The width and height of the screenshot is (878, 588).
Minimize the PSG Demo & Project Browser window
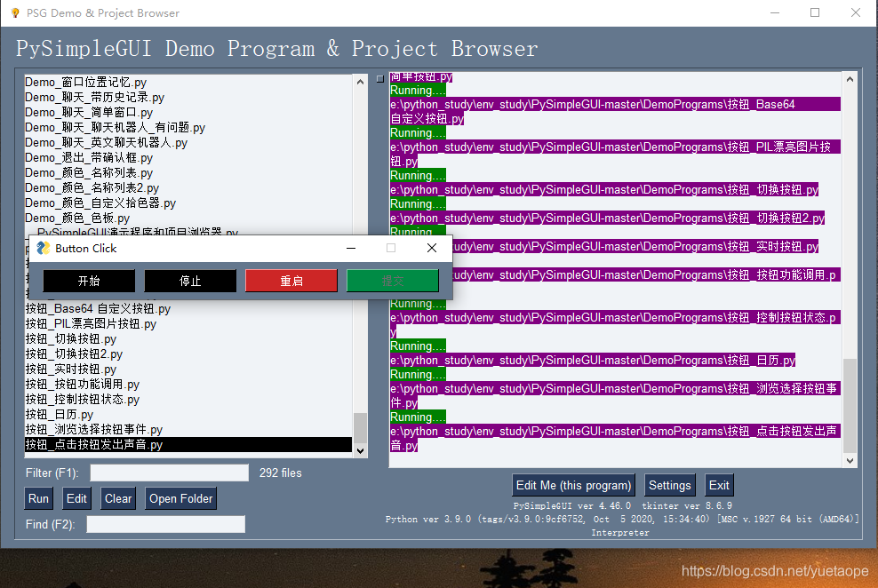pyautogui.click(x=775, y=12)
